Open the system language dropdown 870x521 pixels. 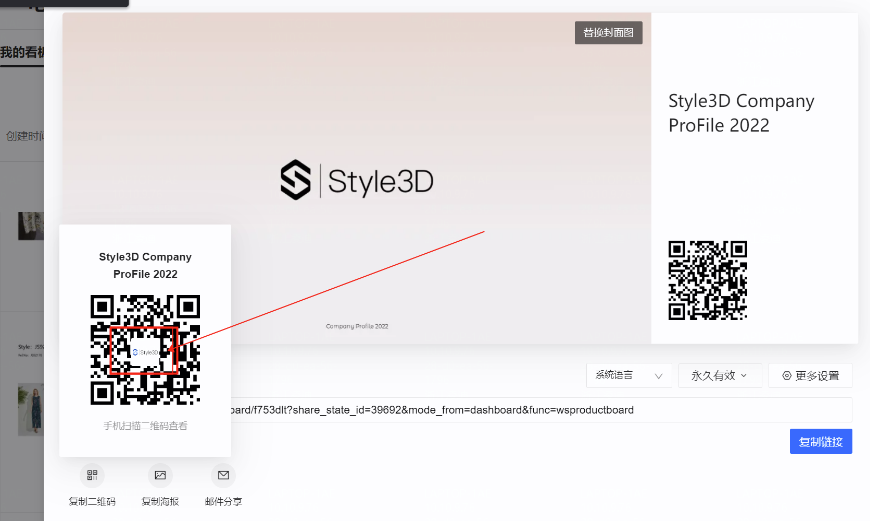point(629,376)
